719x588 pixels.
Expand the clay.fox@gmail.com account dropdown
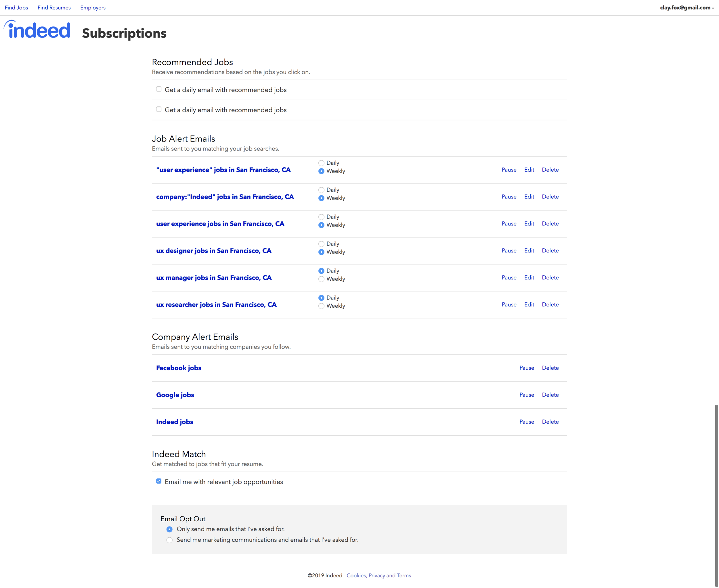coord(687,7)
